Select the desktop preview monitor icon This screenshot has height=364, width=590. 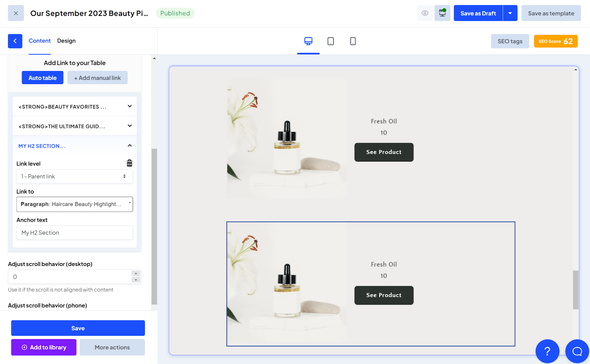(x=308, y=41)
